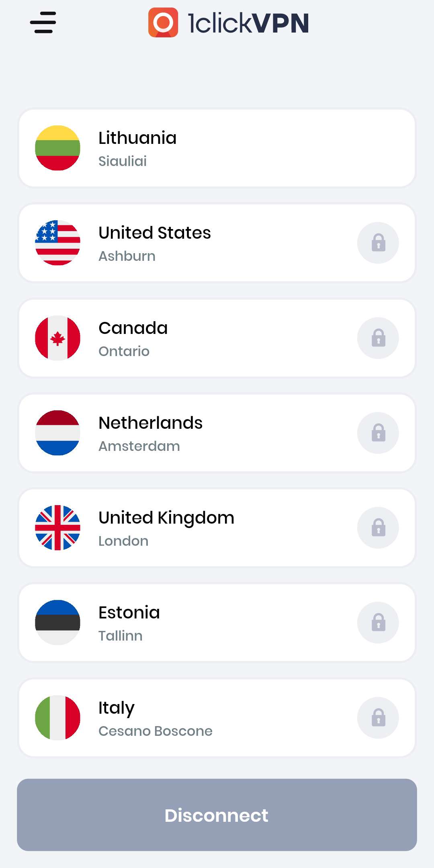Click the 1clickVPN title text
The image size is (434, 868).
[x=248, y=23]
